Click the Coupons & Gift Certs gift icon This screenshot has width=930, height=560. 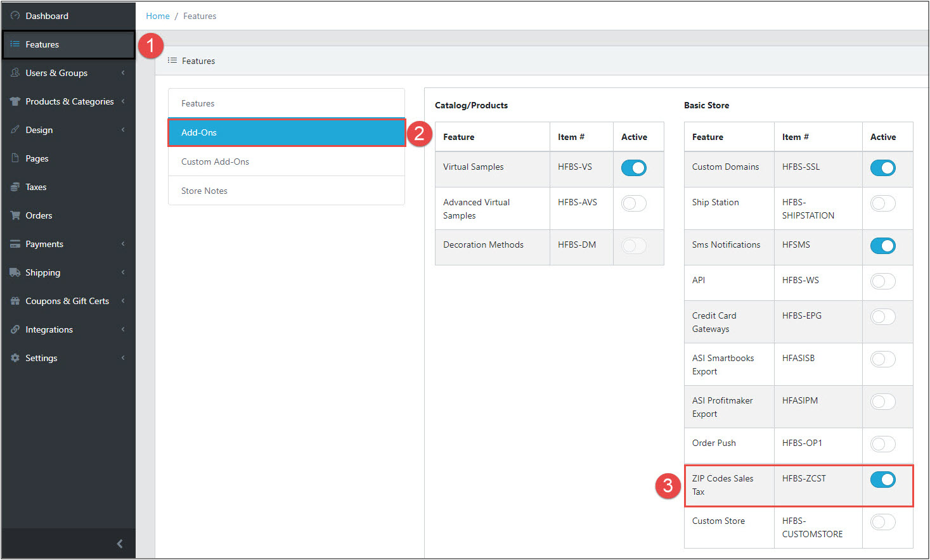(15, 301)
